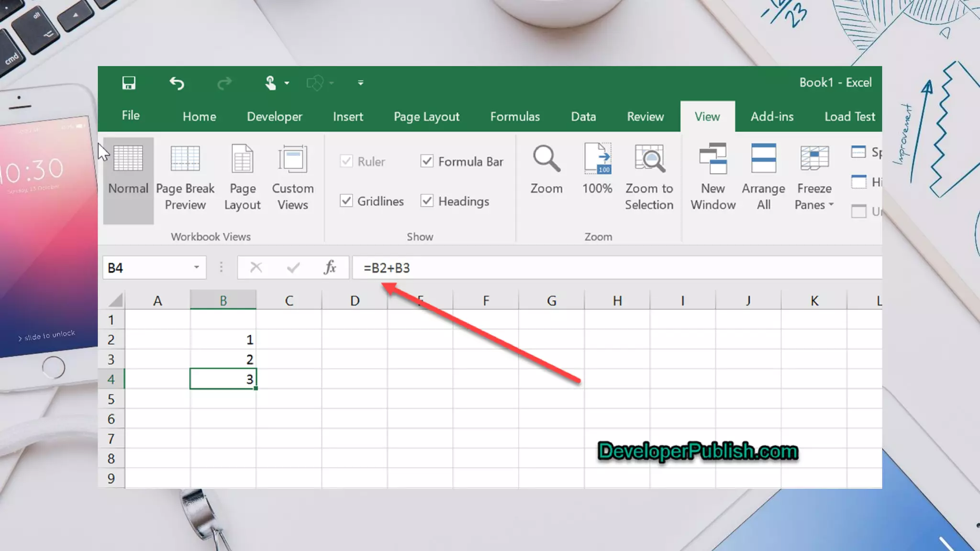The width and height of the screenshot is (980, 551).
Task: Toggle the Gridlines checkbox
Action: 346,201
